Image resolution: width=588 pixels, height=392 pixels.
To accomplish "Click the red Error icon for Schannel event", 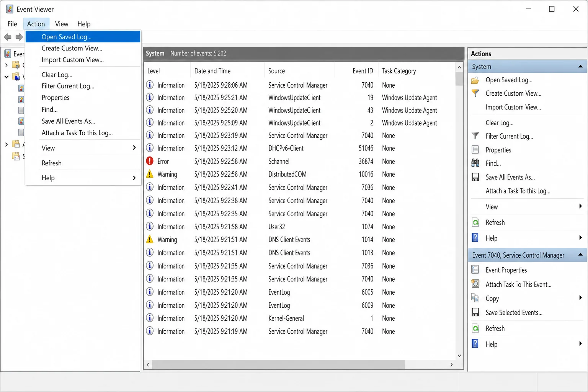I will click(150, 161).
